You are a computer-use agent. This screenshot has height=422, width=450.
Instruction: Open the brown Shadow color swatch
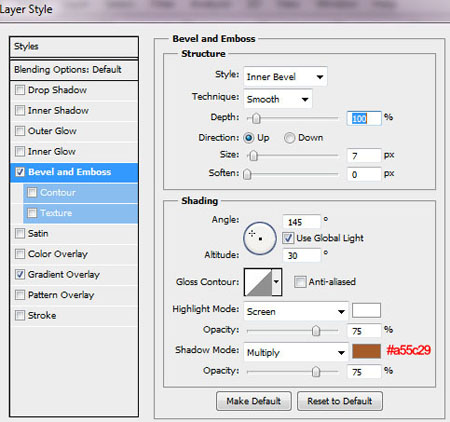pyautogui.click(x=366, y=351)
